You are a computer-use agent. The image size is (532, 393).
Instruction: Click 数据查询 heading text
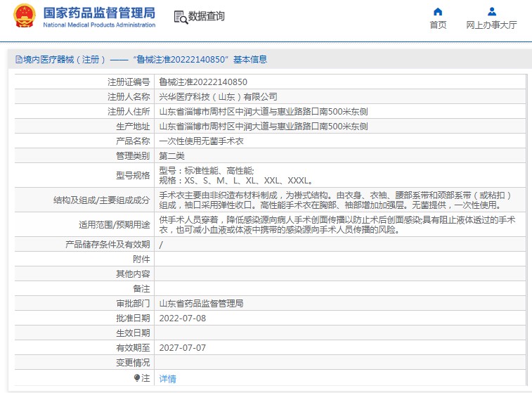click(x=207, y=16)
